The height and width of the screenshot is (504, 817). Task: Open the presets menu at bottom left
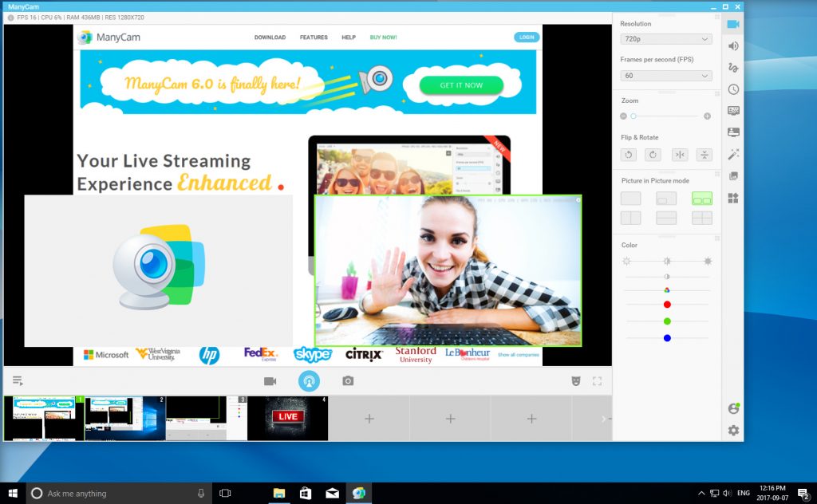pyautogui.click(x=18, y=381)
